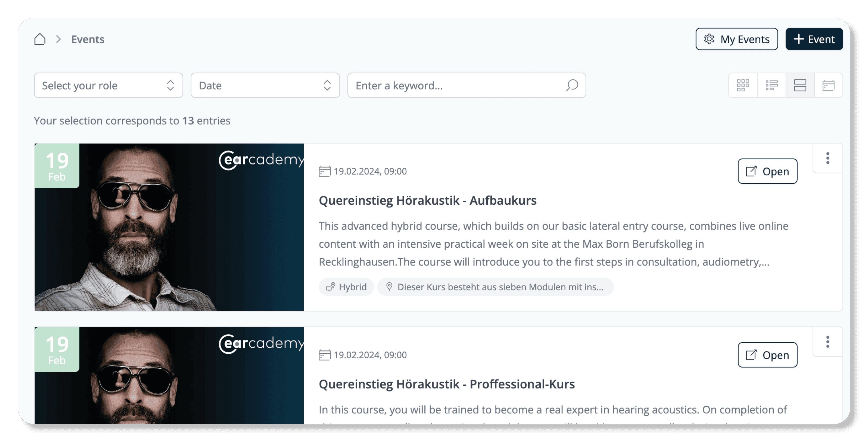The height and width of the screenshot is (442, 868).
Task: Switch to calendar view
Action: (x=828, y=85)
